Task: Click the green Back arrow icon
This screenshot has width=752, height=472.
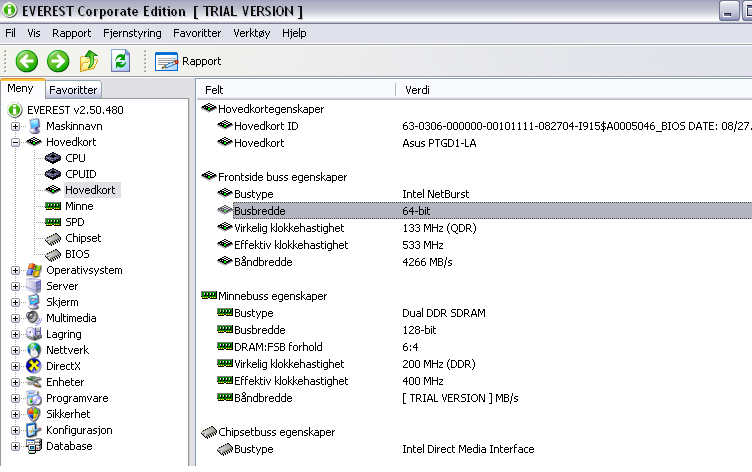Action: point(27,61)
